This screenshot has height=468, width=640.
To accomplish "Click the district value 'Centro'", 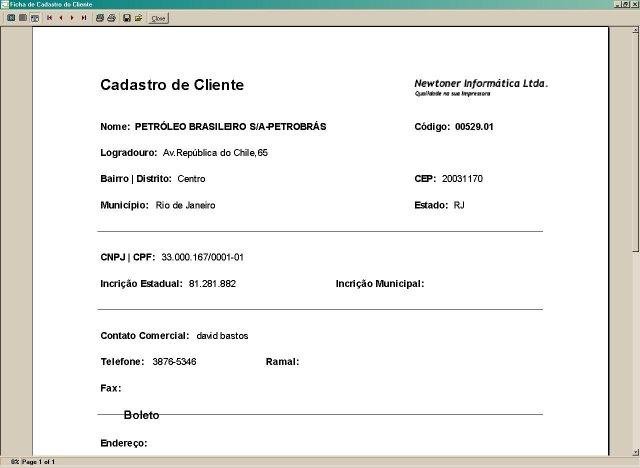I will 191,179.
